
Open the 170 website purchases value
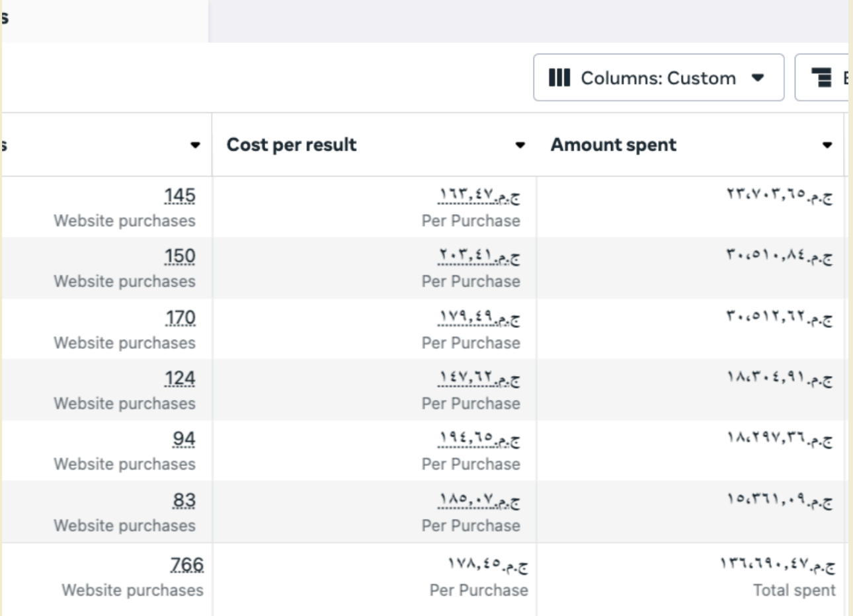[x=181, y=318]
